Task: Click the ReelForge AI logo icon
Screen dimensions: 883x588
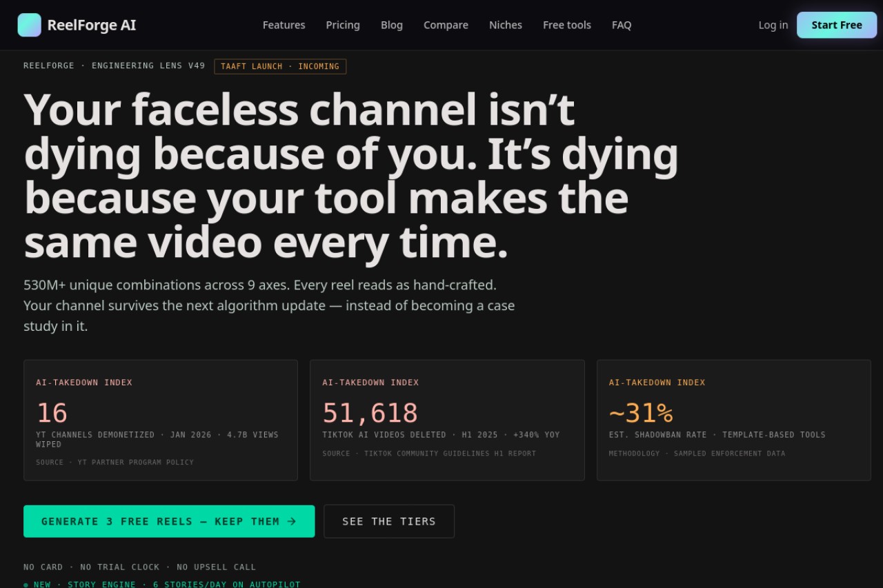Action: click(x=30, y=25)
